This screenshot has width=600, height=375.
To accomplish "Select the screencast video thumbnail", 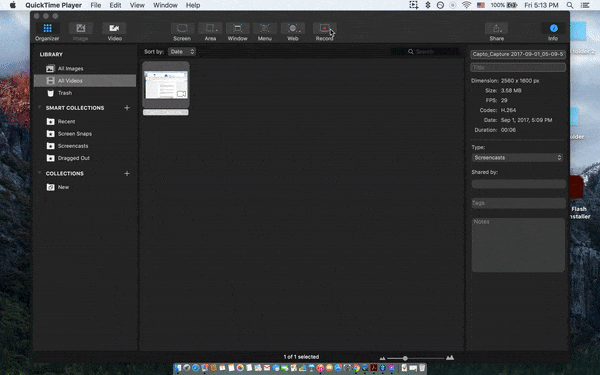I will 166,85.
